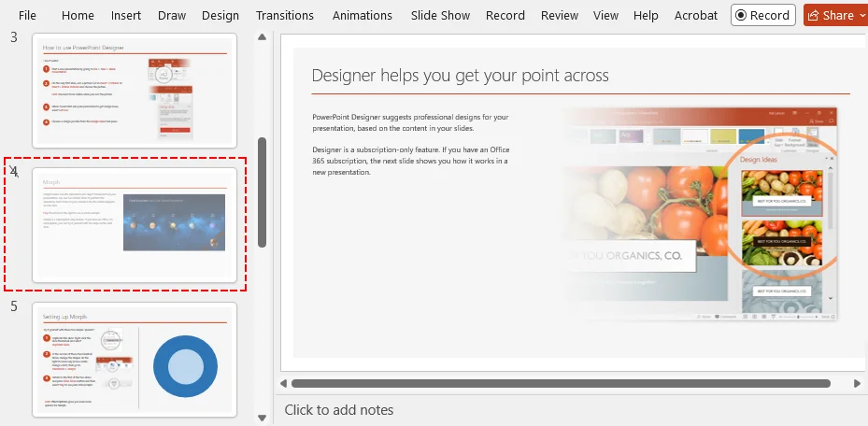Click the paragraph about subscription-only feature

pyautogui.click(x=411, y=161)
